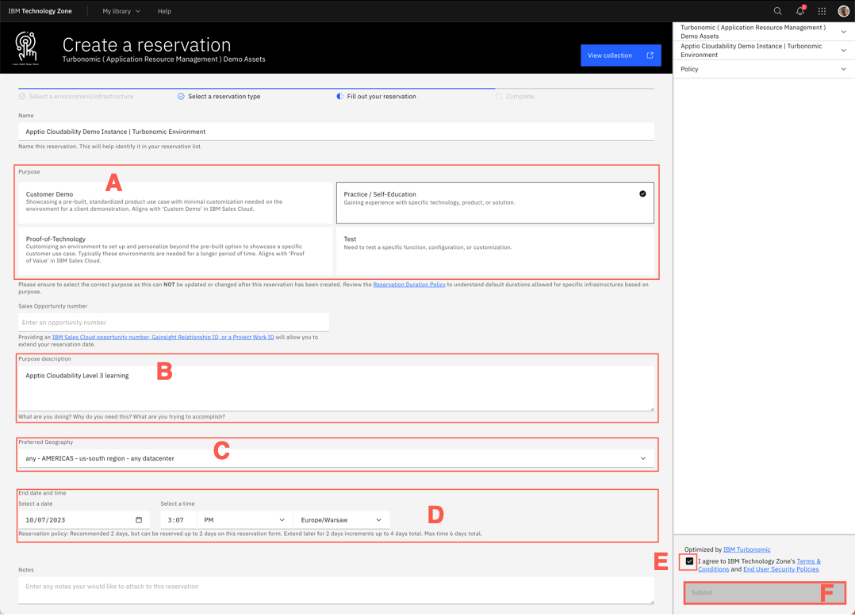The width and height of the screenshot is (855, 616).
Task: Click the Select an environment step checkmark
Action: (22, 97)
